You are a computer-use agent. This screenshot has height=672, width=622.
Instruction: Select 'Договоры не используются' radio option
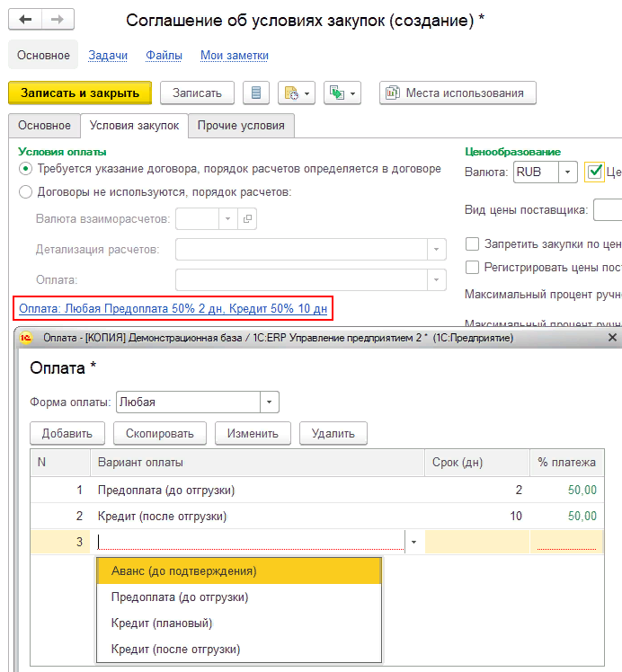(25, 191)
